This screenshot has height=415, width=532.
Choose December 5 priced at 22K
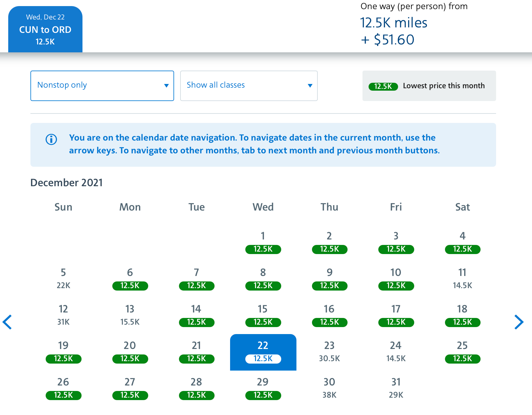pyautogui.click(x=63, y=279)
